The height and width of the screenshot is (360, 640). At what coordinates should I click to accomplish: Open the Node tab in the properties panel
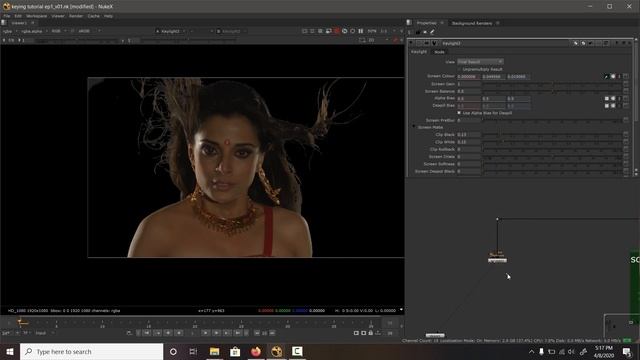(439, 52)
